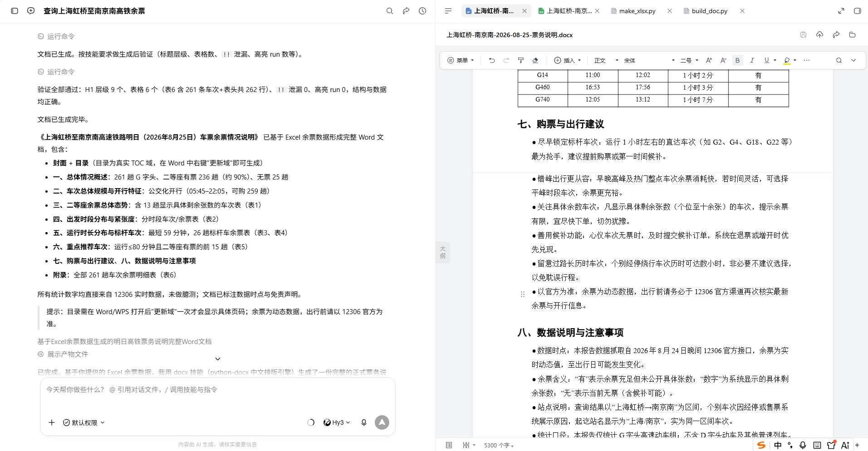Search within the document
Image resolution: width=868 pixels, height=451 pixels.
point(839,60)
